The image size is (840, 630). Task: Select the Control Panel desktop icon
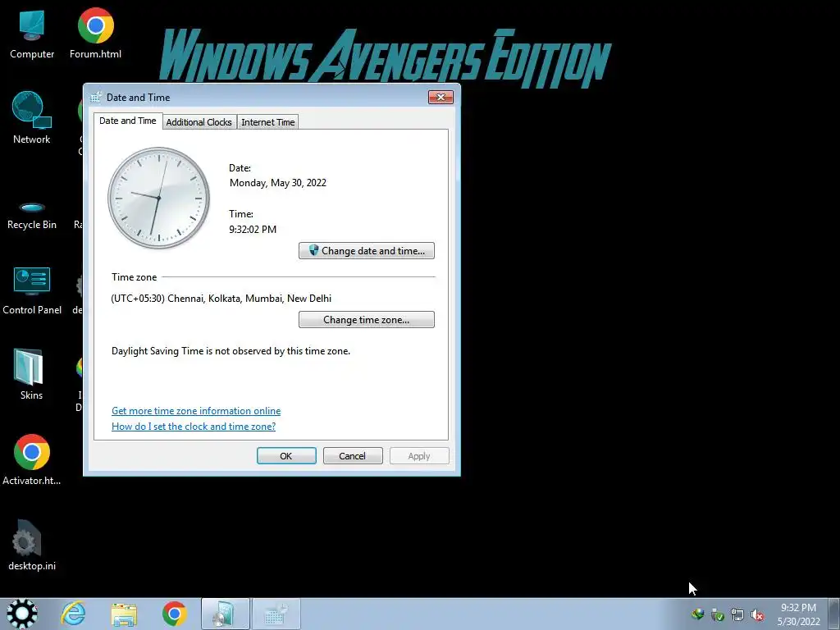(x=32, y=291)
